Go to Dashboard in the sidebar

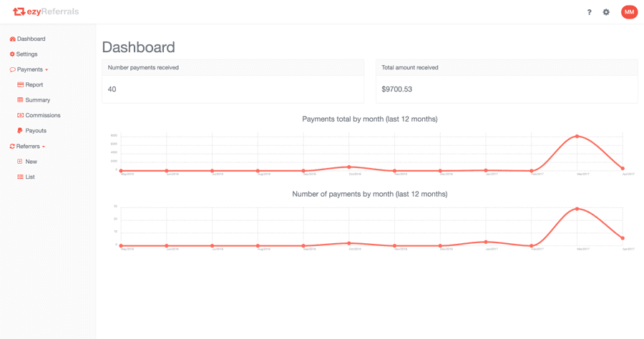pyautogui.click(x=31, y=39)
